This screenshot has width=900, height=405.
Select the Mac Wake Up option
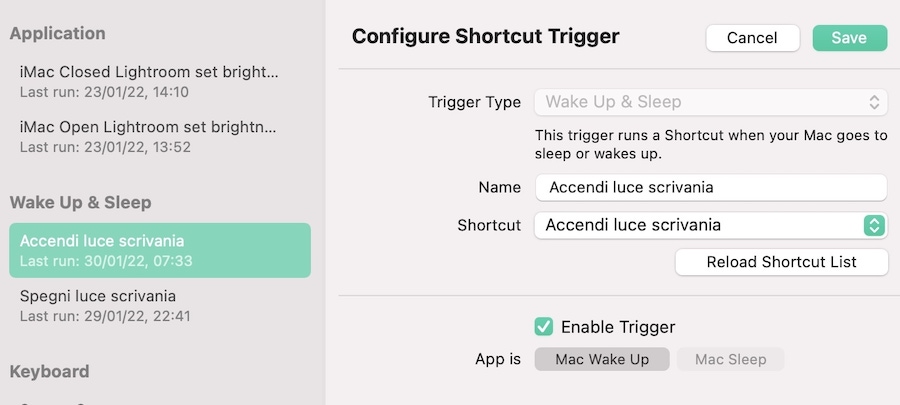click(602, 359)
